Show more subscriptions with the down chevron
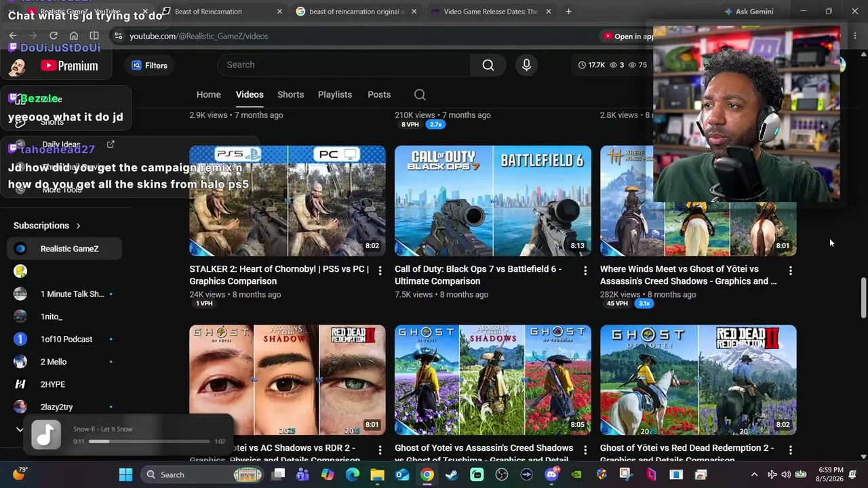This screenshot has width=868, height=488. click(20, 429)
